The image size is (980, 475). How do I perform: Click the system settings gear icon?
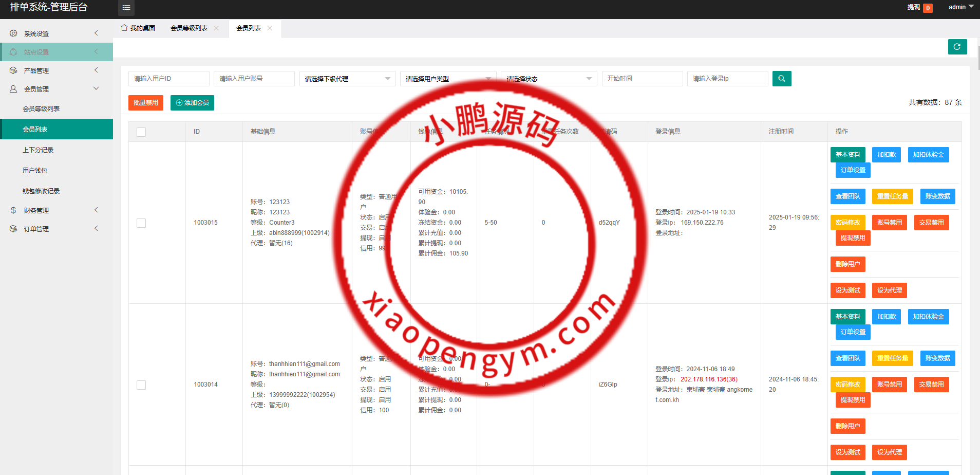(13, 33)
